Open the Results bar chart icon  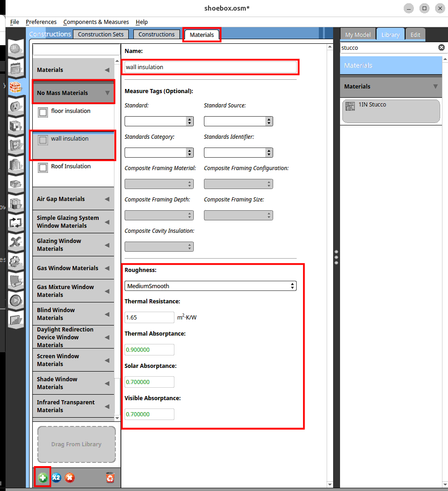(x=16, y=319)
